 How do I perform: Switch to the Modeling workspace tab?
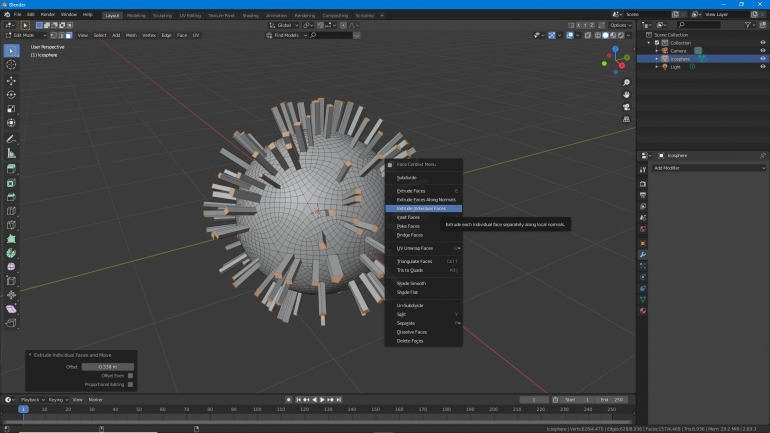[x=136, y=15]
